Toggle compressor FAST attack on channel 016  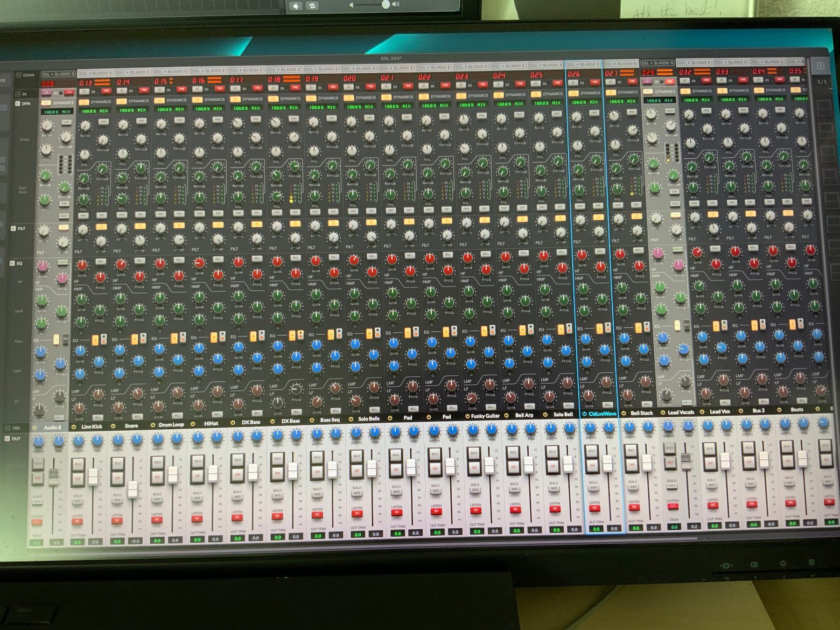click(x=218, y=120)
